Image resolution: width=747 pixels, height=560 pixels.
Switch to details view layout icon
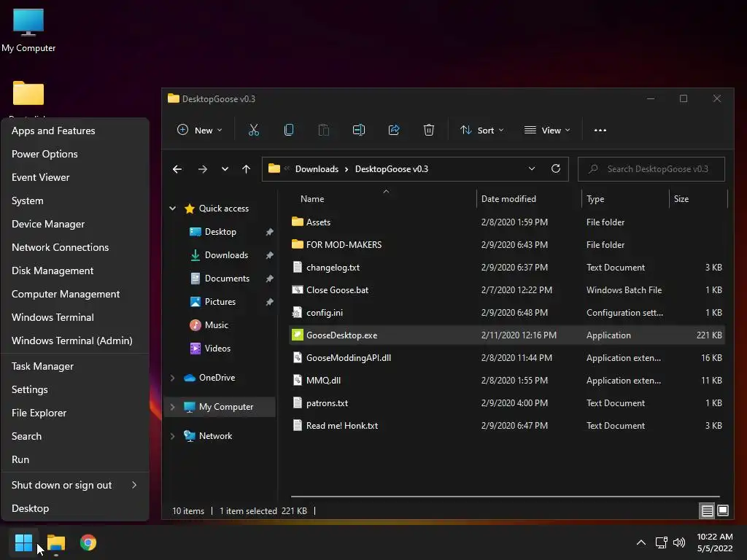tap(707, 511)
